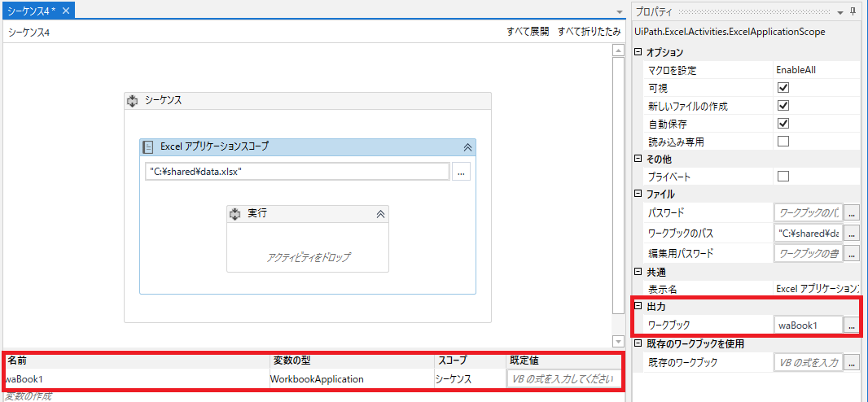
Task: Collapse the 既存のワークブックを使用 property section
Action: click(x=638, y=343)
